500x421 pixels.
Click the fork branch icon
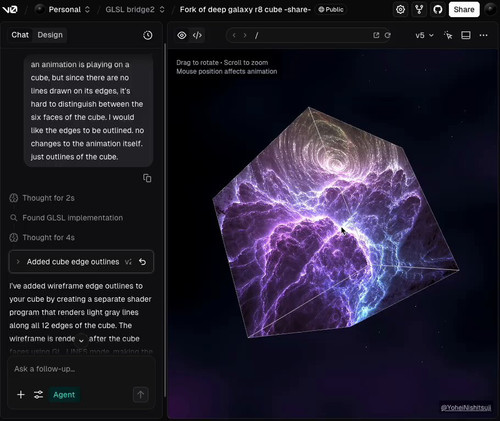(x=419, y=10)
